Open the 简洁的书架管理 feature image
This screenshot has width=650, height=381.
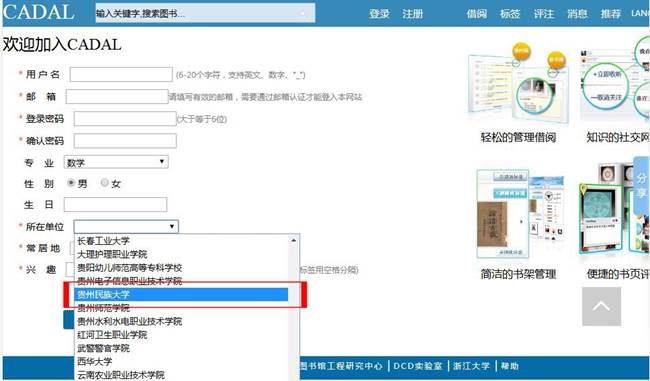click(x=520, y=214)
